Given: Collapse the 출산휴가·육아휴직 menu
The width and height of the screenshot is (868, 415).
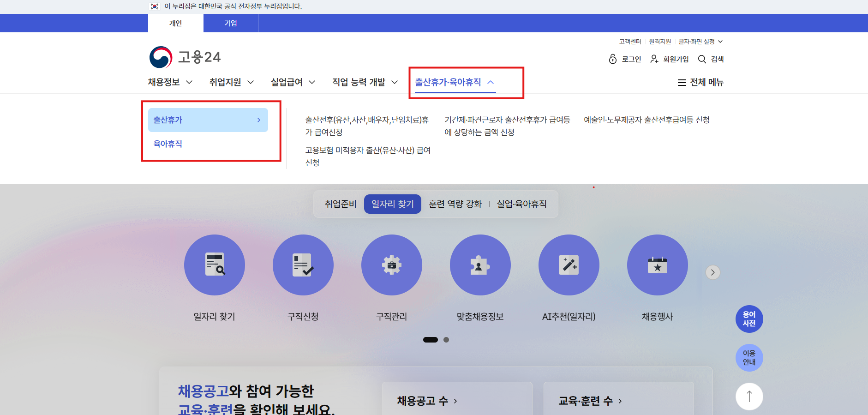Looking at the screenshot, I should 455,82.
